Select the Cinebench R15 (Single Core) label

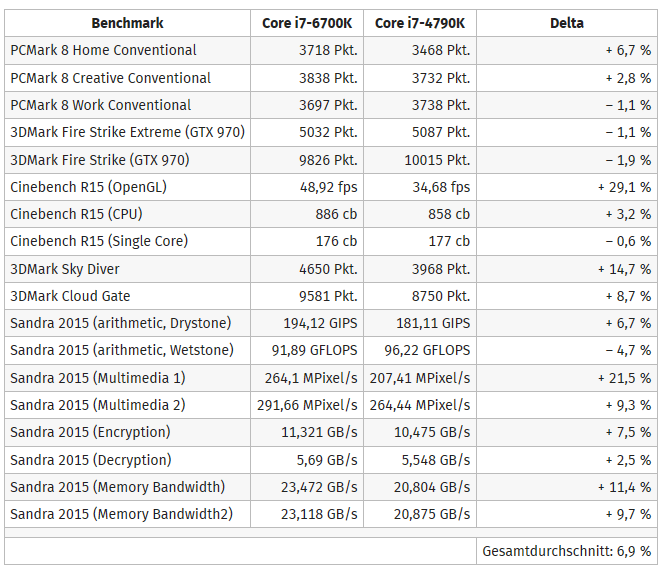click(99, 241)
